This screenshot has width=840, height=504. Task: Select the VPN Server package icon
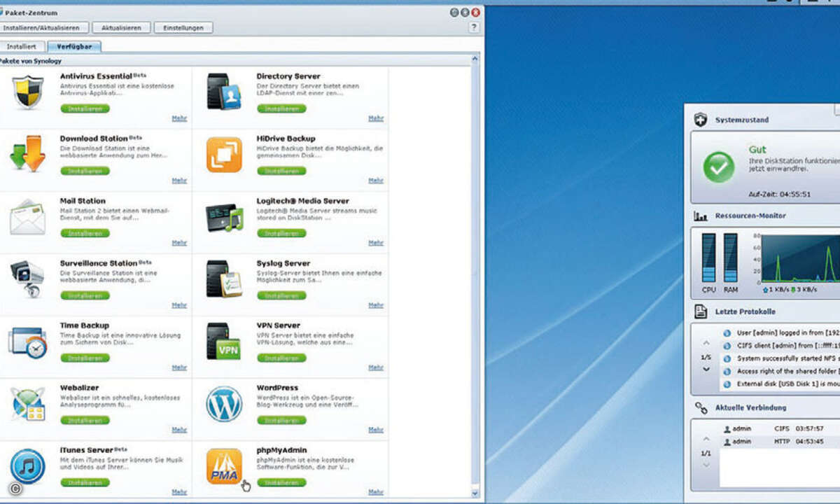click(224, 342)
